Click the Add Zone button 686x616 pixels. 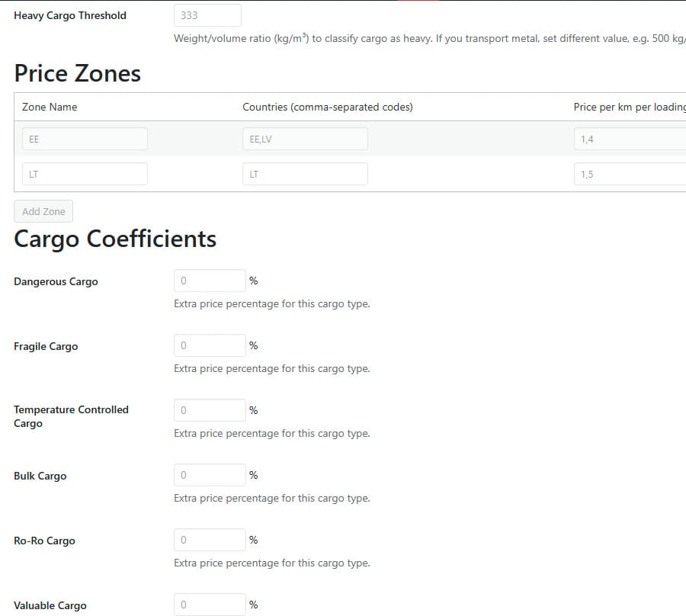43,211
